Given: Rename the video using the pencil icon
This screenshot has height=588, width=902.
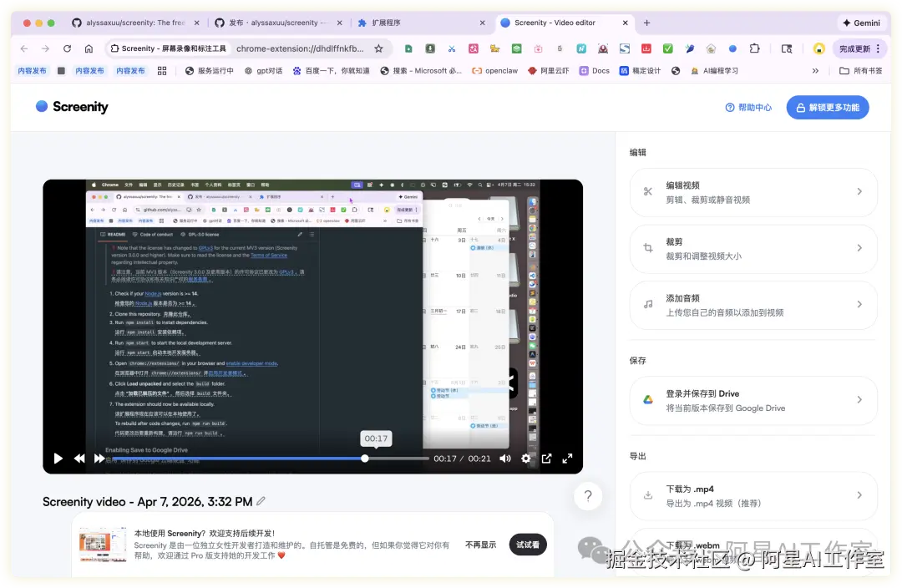Looking at the screenshot, I should point(261,500).
